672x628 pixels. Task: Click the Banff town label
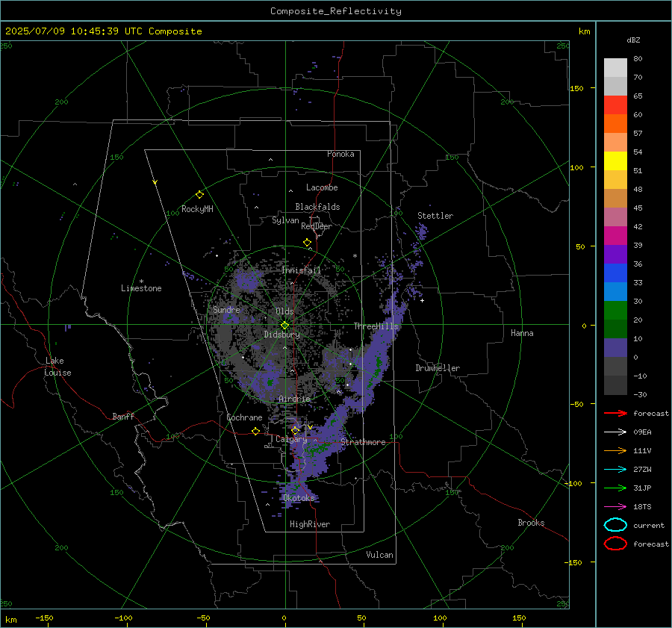123,416
